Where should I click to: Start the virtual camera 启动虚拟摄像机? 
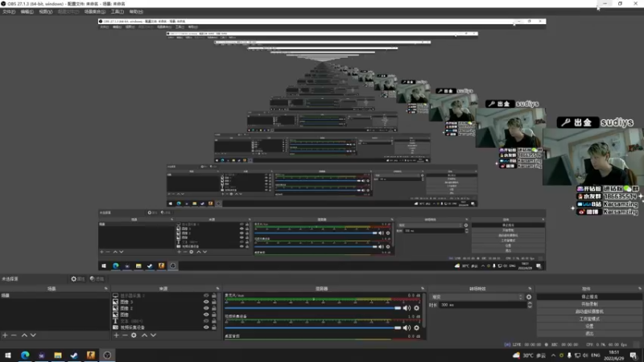pos(589,311)
